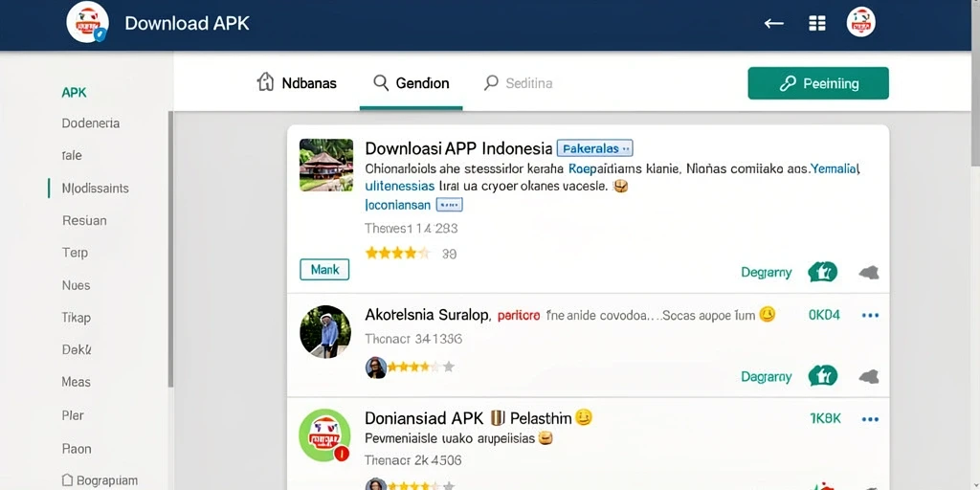
Task: Click the star rating in Downloasi APP card
Action: click(398, 253)
